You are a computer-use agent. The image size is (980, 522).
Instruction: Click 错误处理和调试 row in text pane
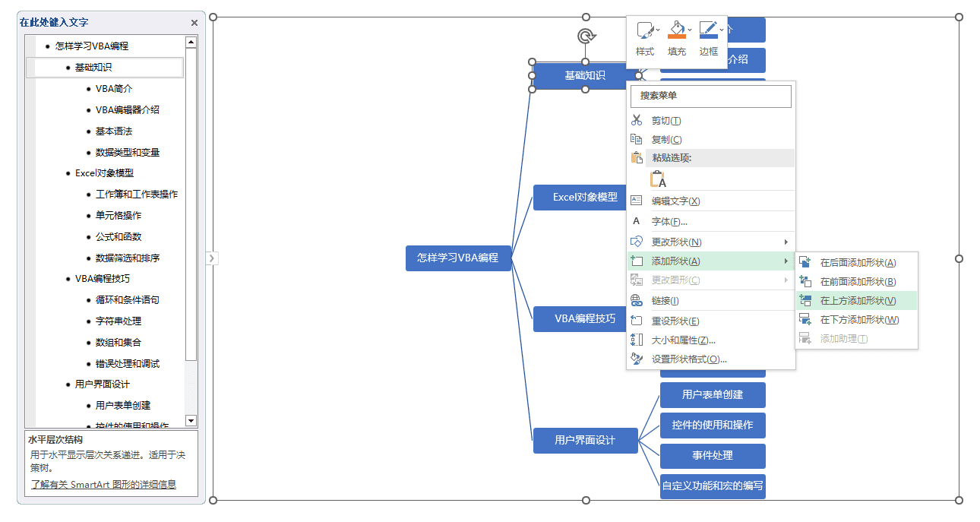128,363
